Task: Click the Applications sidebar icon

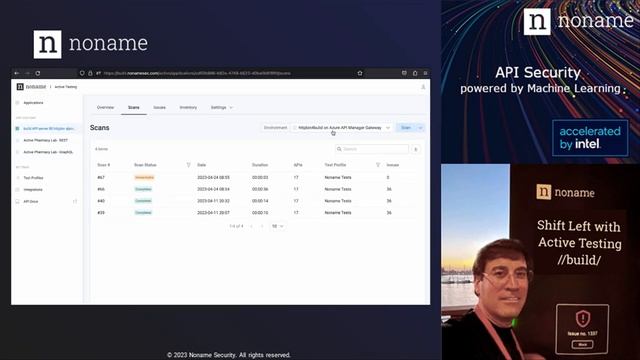Action: coord(17,103)
